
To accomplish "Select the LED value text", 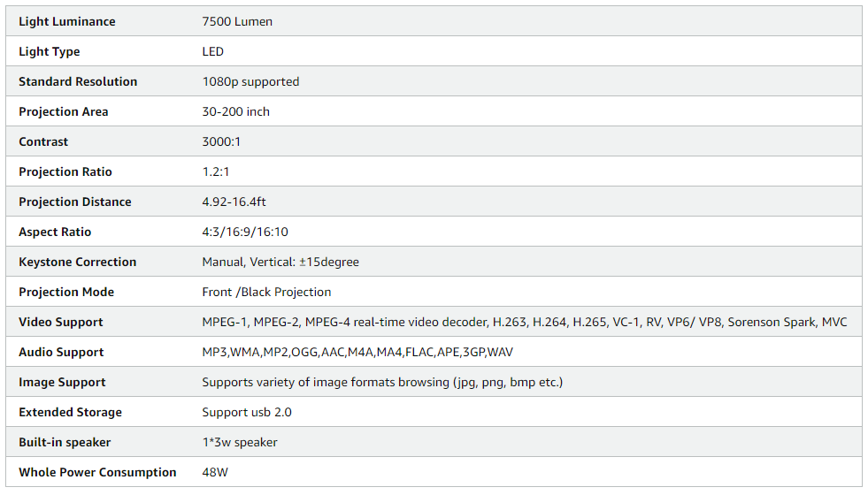I will point(212,51).
